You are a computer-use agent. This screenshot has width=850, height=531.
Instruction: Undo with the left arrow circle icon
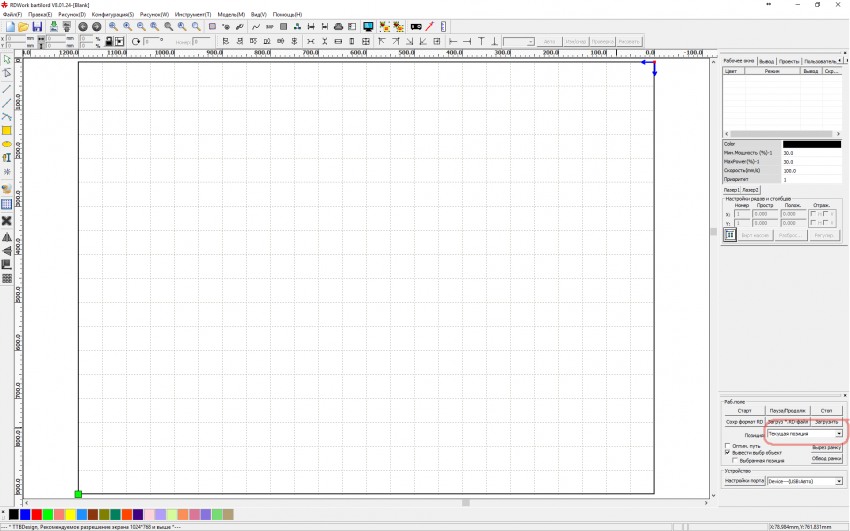pos(83,27)
